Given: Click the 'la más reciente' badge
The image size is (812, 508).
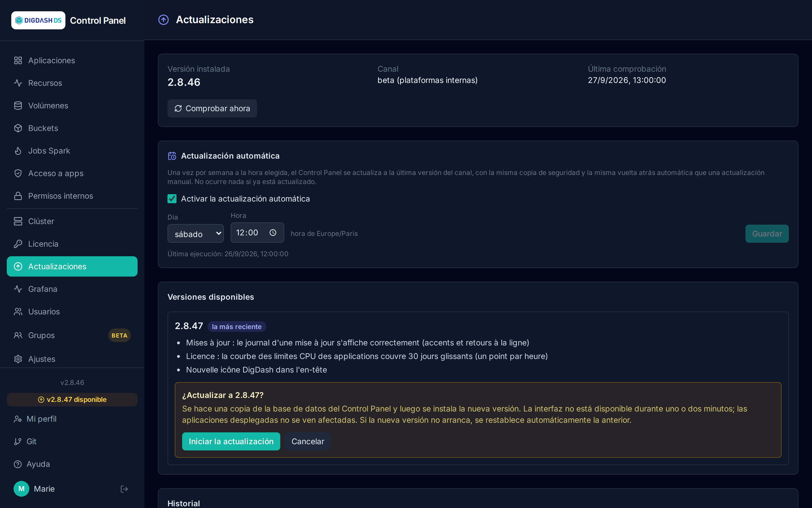Looking at the screenshot, I should (237, 327).
